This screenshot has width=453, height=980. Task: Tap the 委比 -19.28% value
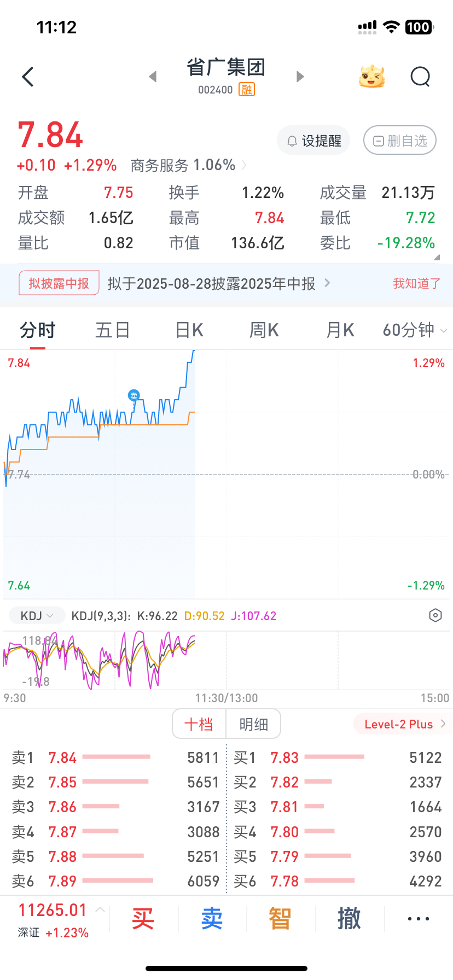(406, 243)
